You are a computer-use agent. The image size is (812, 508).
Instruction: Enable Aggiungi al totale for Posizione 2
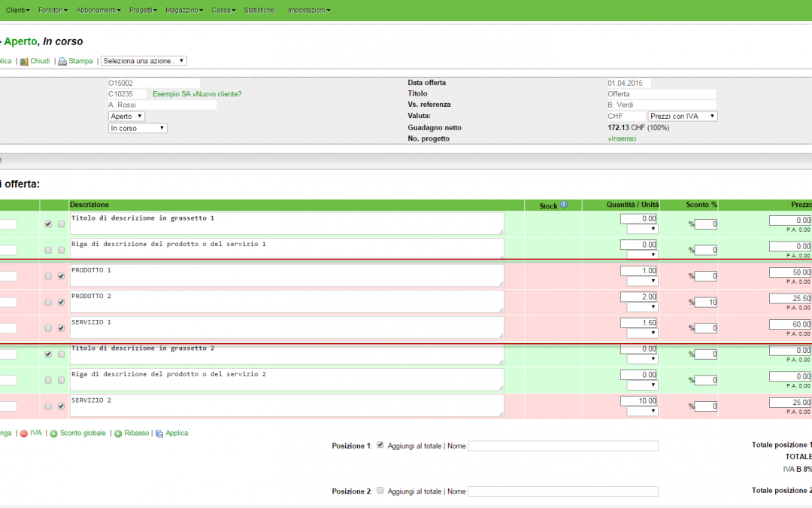click(x=380, y=491)
